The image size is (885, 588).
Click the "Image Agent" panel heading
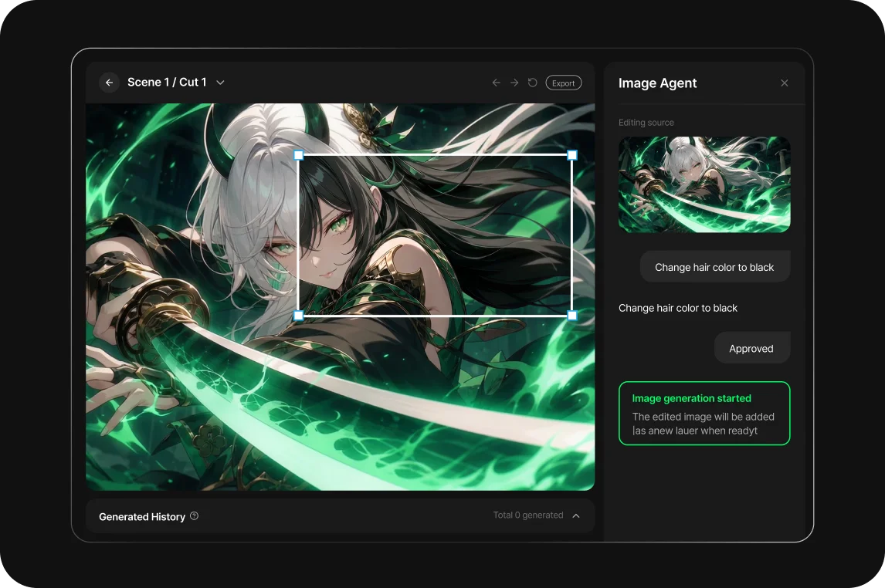pos(657,83)
